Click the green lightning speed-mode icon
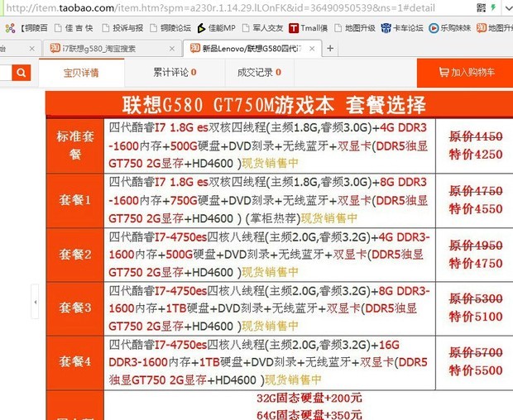 tap(493, 7)
